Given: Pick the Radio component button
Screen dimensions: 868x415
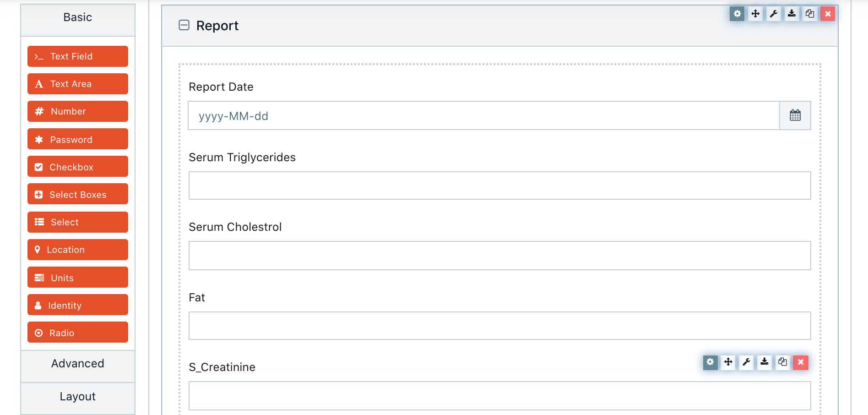Looking at the screenshot, I should click(x=78, y=333).
